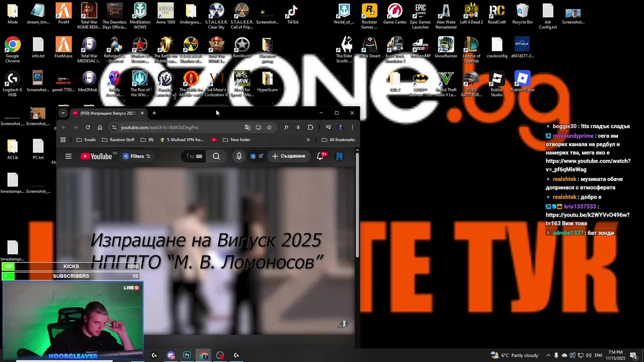
Task: Select the FiveM desktop shortcut
Action: (x=63, y=14)
